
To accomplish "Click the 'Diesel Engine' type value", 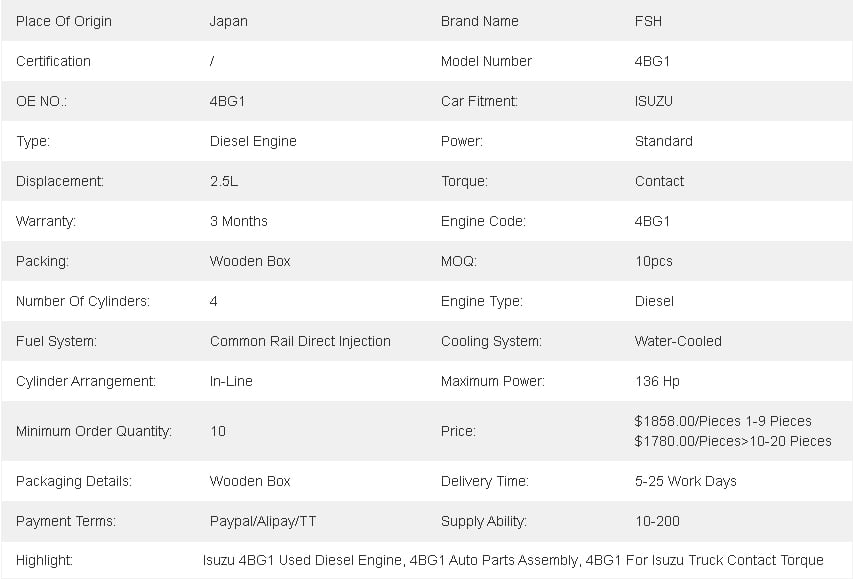I will 253,141.
